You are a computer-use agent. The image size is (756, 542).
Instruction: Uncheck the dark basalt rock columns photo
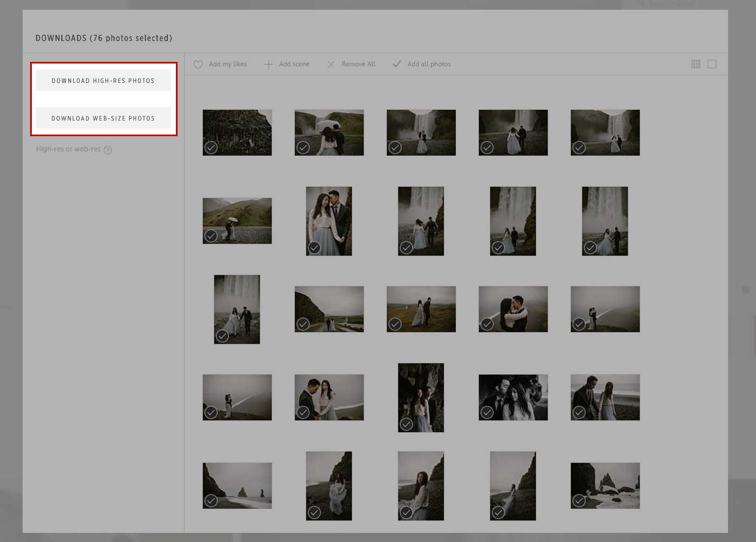tap(211, 147)
